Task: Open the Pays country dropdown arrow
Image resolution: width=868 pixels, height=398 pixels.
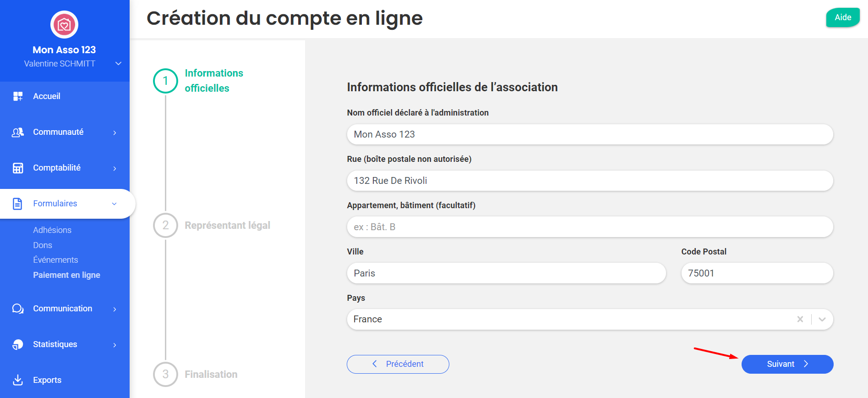Action: 822,319
